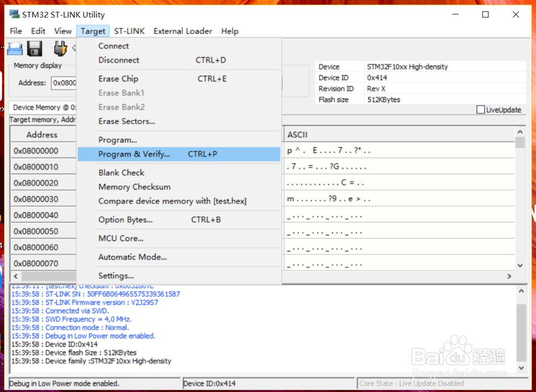This screenshot has height=392, width=536.
Task: Select Erase Sectors... menu entry
Action: click(179, 121)
